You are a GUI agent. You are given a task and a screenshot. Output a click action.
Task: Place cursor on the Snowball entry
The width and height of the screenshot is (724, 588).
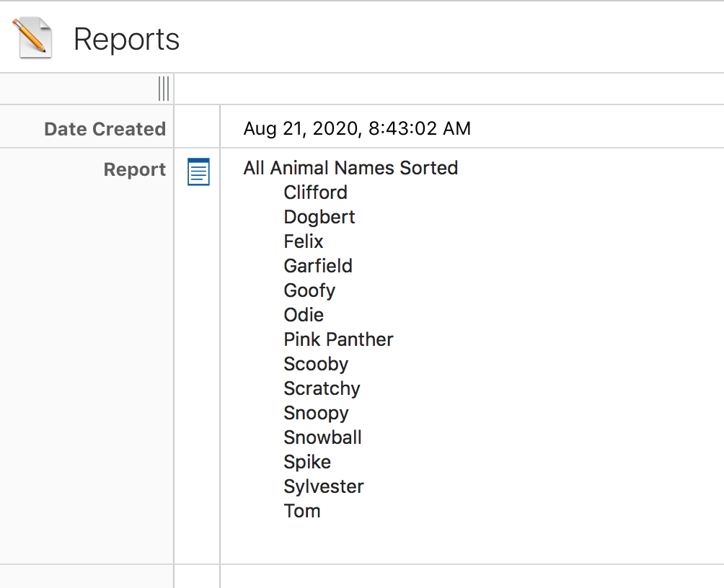[322, 437]
